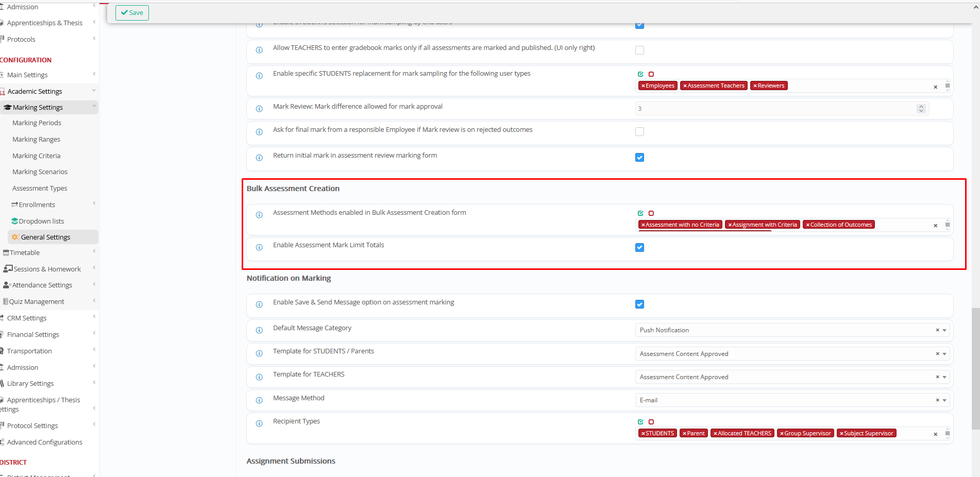Image resolution: width=980 pixels, height=477 pixels.
Task: Remove the Parent recipient tag
Action: 684,434
